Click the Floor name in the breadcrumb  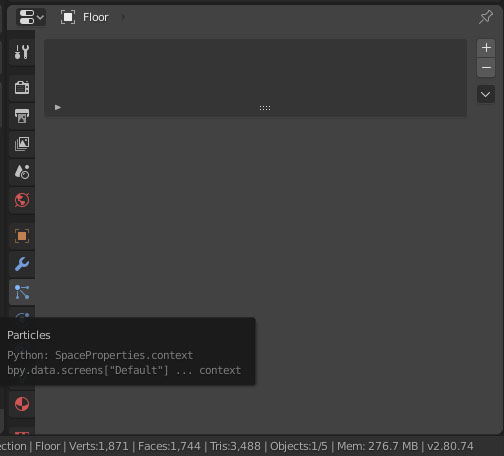[x=96, y=17]
